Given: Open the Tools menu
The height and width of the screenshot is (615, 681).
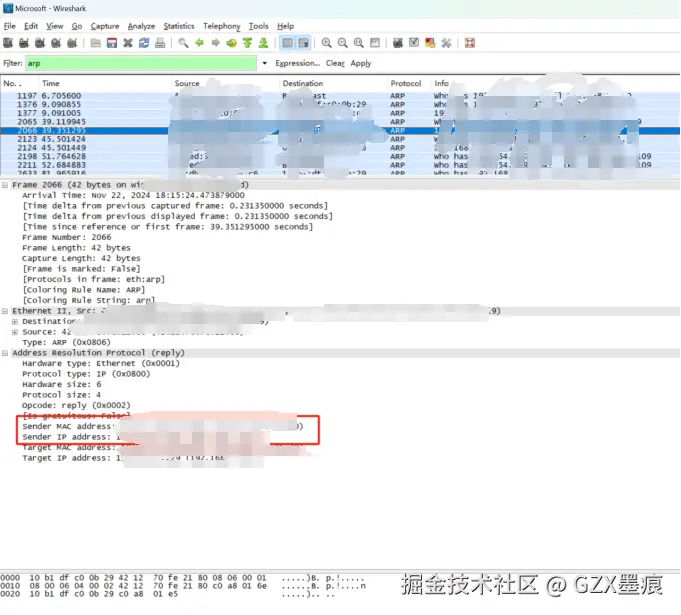Looking at the screenshot, I should [x=258, y=26].
